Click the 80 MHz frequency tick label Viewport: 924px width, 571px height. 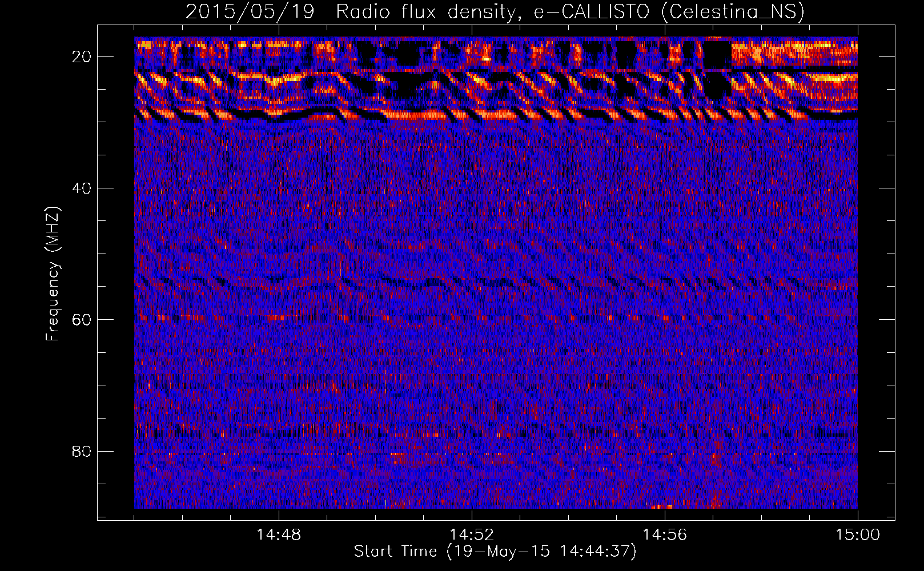point(82,451)
